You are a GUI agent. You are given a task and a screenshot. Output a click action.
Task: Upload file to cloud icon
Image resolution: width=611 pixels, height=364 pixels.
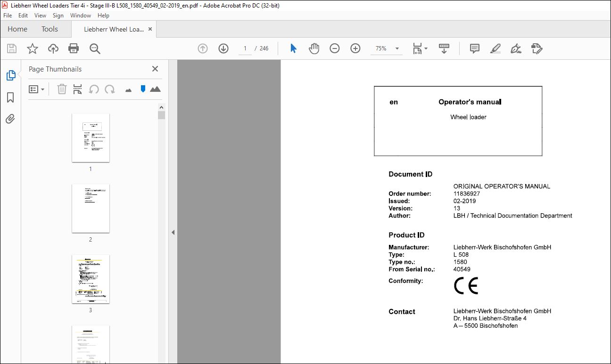click(53, 49)
